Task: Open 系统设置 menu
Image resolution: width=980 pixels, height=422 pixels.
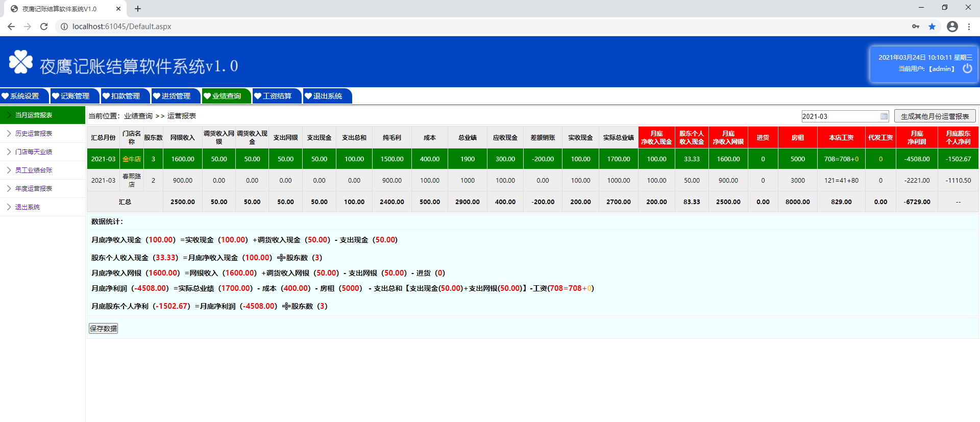Action: click(x=24, y=96)
